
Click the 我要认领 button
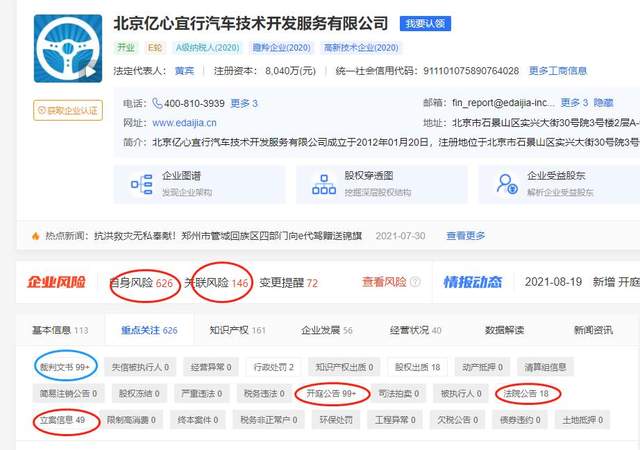(425, 24)
